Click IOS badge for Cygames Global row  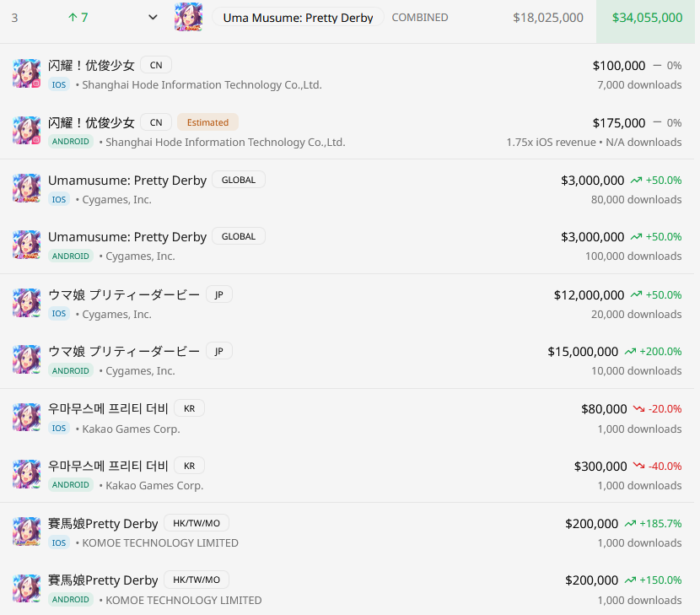click(x=59, y=200)
